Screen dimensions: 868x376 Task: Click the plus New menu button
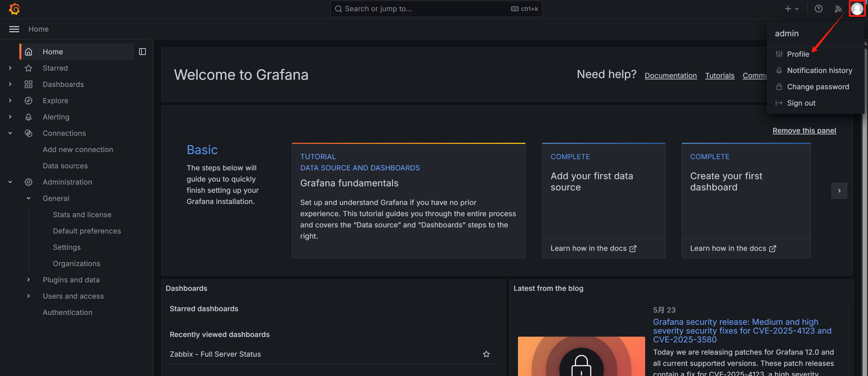point(792,9)
